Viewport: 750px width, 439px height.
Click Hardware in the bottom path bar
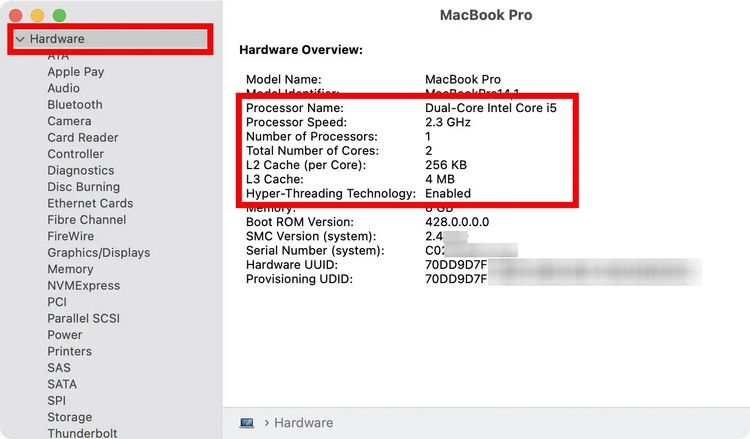point(303,423)
